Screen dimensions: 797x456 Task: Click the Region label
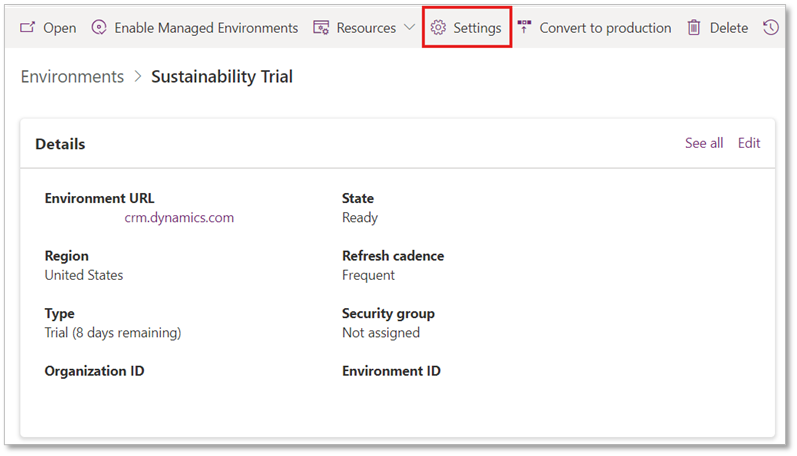pyautogui.click(x=66, y=256)
